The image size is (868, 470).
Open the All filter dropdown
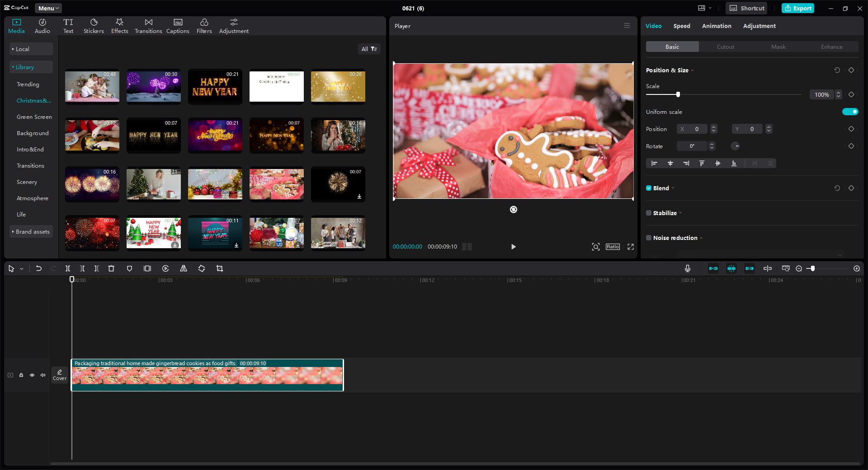click(x=369, y=49)
